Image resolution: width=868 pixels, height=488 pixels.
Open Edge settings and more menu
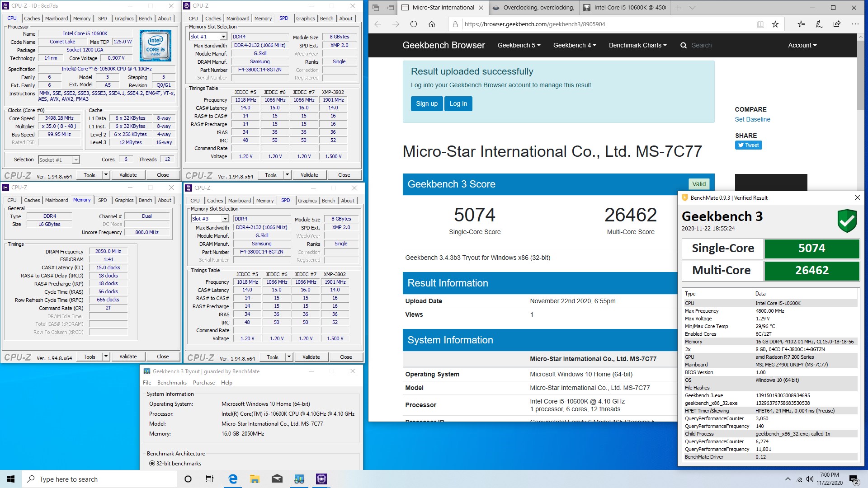[855, 24]
